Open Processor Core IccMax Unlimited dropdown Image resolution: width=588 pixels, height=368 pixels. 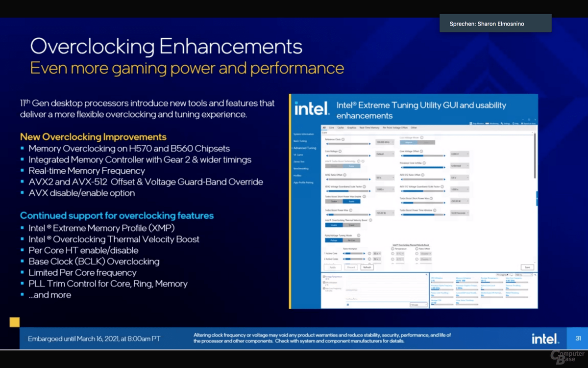460,166
